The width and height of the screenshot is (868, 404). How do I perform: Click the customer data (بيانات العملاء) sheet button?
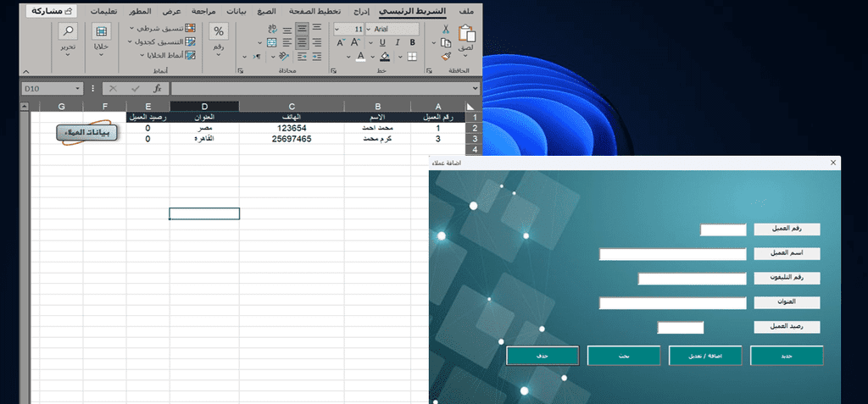(87, 133)
